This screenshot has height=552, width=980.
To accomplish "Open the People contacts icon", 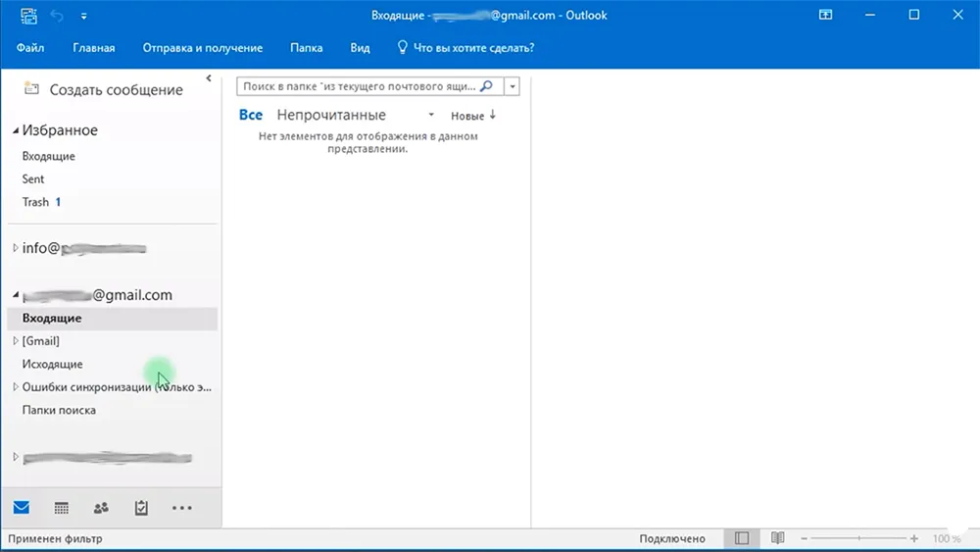I will 101,508.
